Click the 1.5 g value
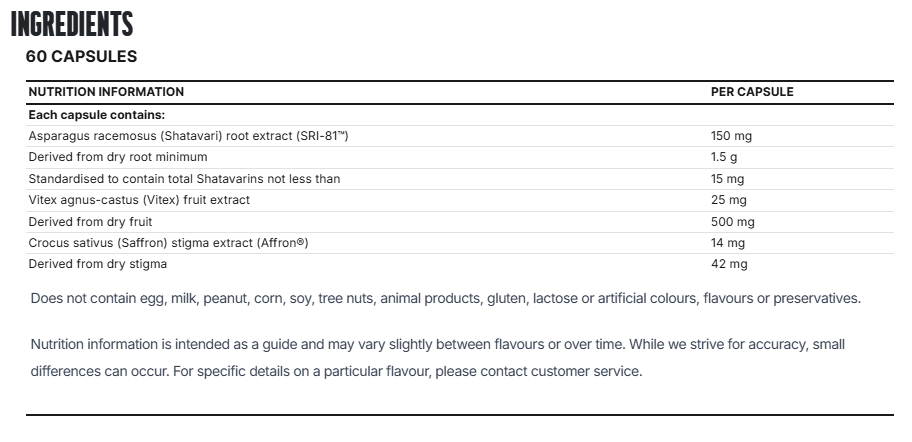This screenshot has height=442, width=912. coord(724,157)
